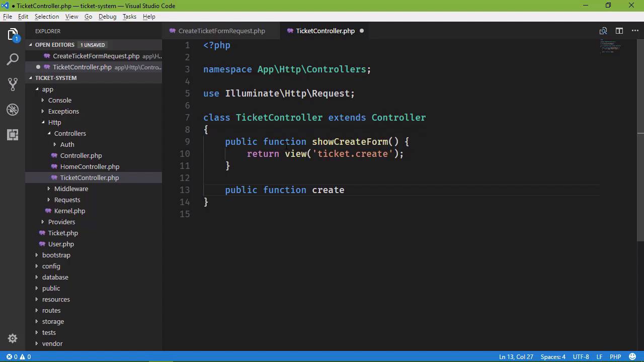Expand the resources folder
The width and height of the screenshot is (644, 362).
(x=37, y=299)
